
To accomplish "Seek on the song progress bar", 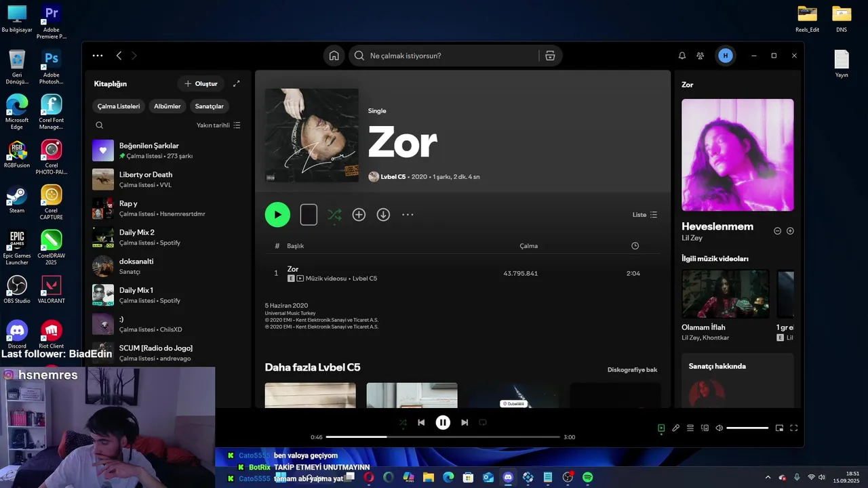I will point(443,437).
